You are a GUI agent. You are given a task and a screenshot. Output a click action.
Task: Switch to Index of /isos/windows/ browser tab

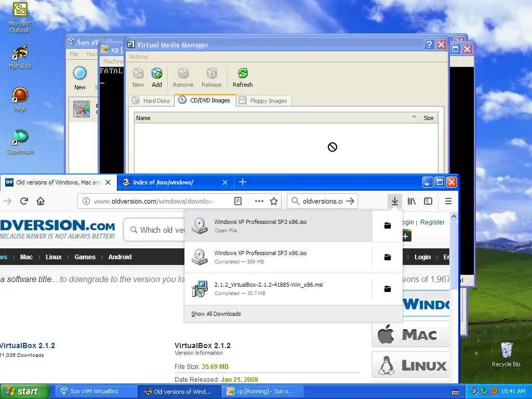[175, 182]
